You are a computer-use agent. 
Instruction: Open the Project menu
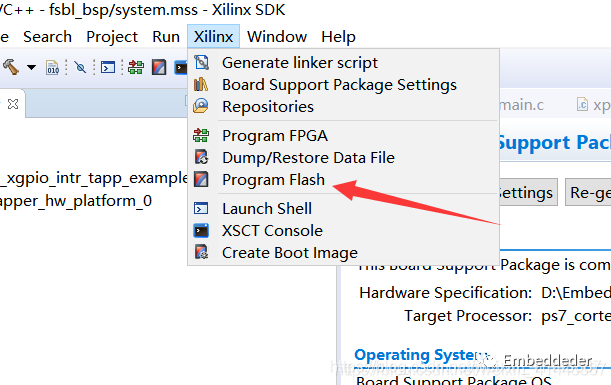pyautogui.click(x=112, y=37)
